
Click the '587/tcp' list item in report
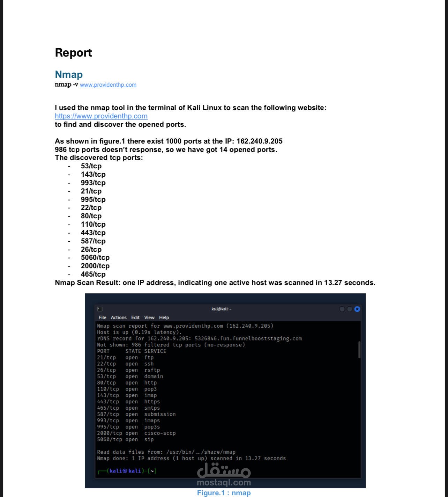[93, 241]
